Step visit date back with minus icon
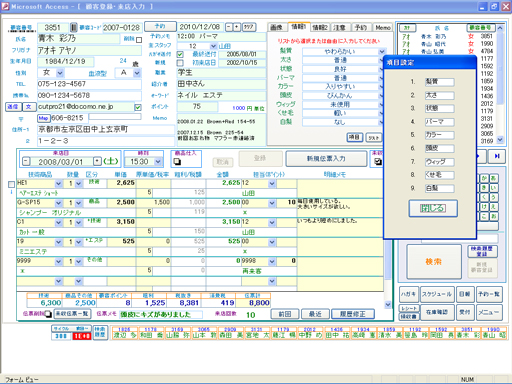512x384 pixels. pyautogui.click(x=26, y=162)
